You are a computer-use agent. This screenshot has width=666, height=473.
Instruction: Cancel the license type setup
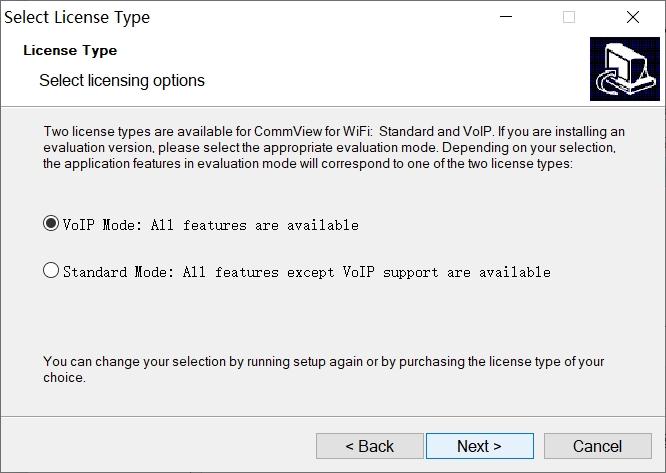[x=597, y=446]
